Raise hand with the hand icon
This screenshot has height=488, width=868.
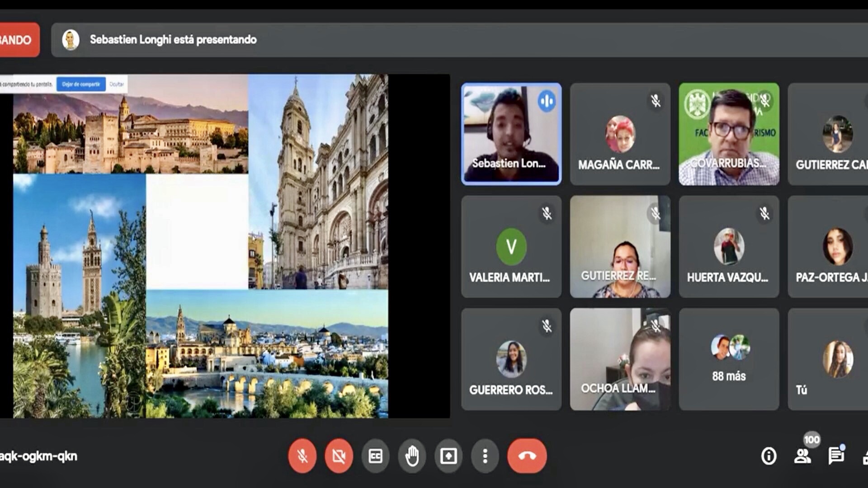coord(412,456)
